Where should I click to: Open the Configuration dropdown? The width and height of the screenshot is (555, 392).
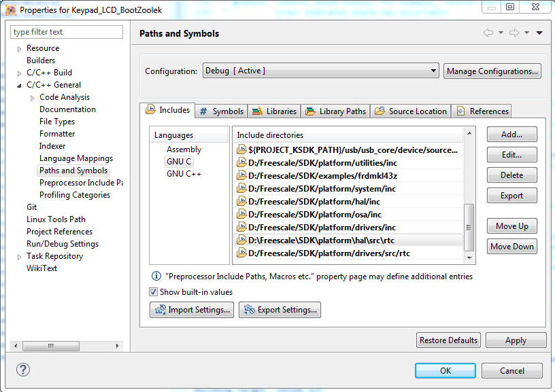(x=320, y=71)
